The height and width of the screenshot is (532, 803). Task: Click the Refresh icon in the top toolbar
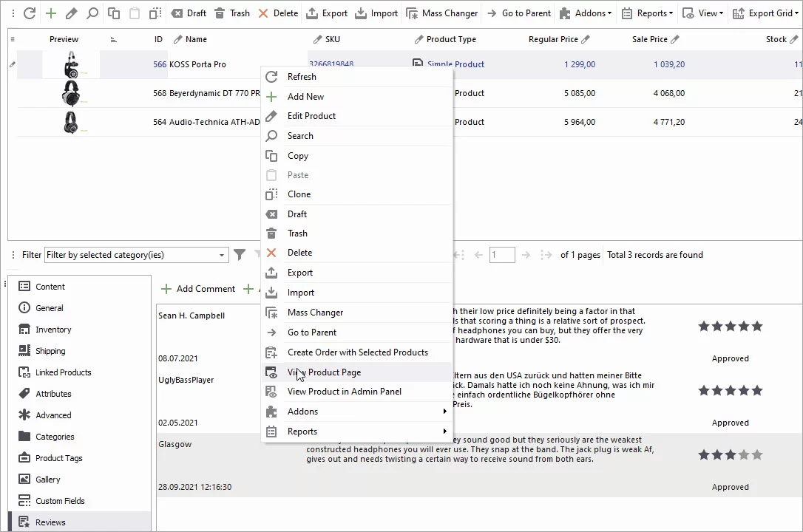click(x=30, y=13)
